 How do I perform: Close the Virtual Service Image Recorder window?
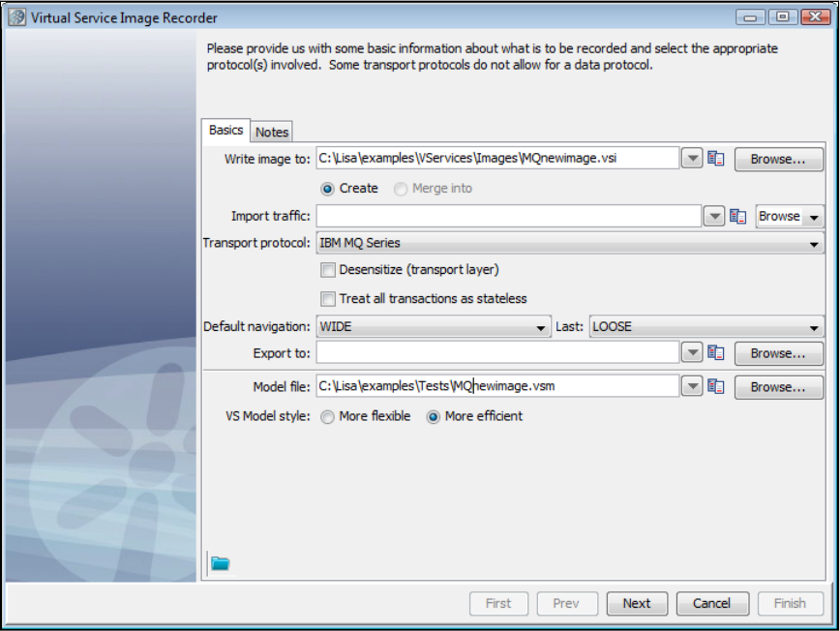click(x=815, y=17)
